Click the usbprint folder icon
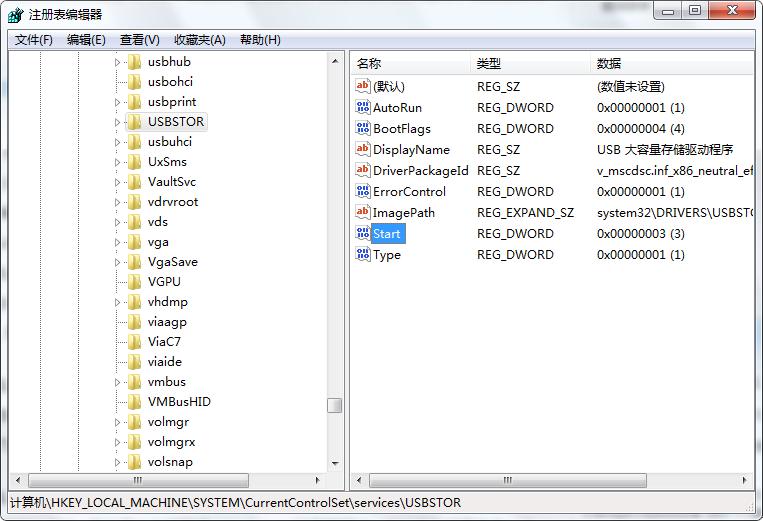 point(134,102)
